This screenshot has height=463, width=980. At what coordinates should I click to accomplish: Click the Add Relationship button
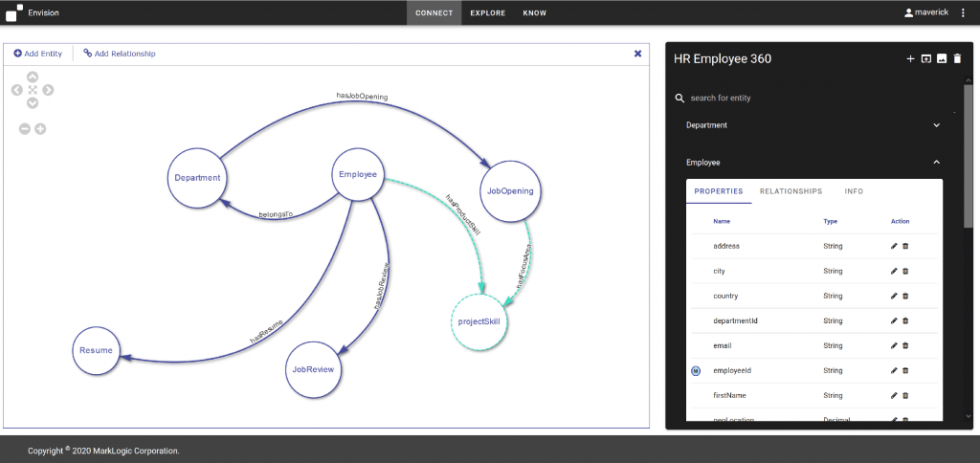click(x=120, y=54)
